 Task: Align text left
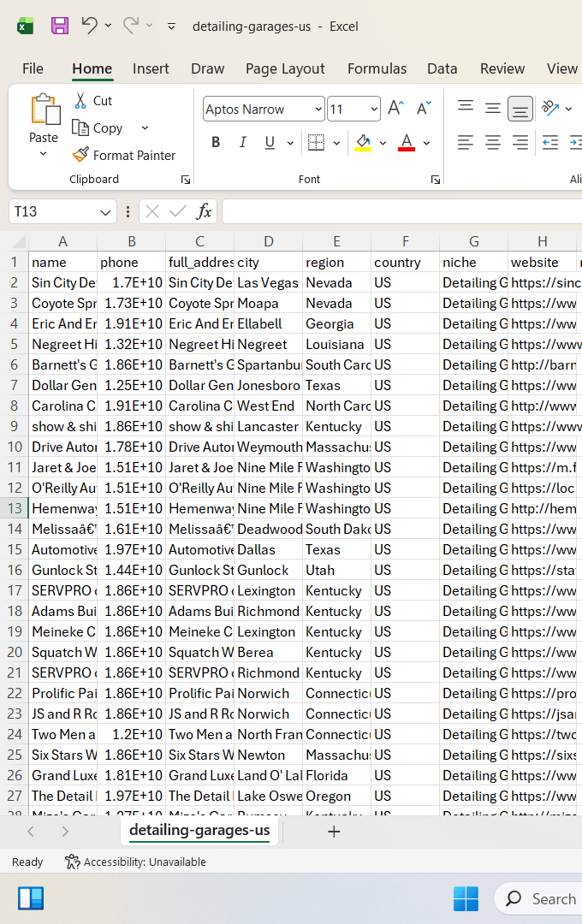[x=466, y=142]
